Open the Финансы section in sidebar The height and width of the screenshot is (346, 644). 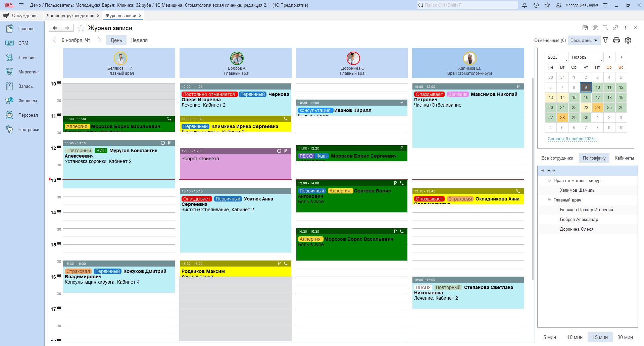pos(27,101)
